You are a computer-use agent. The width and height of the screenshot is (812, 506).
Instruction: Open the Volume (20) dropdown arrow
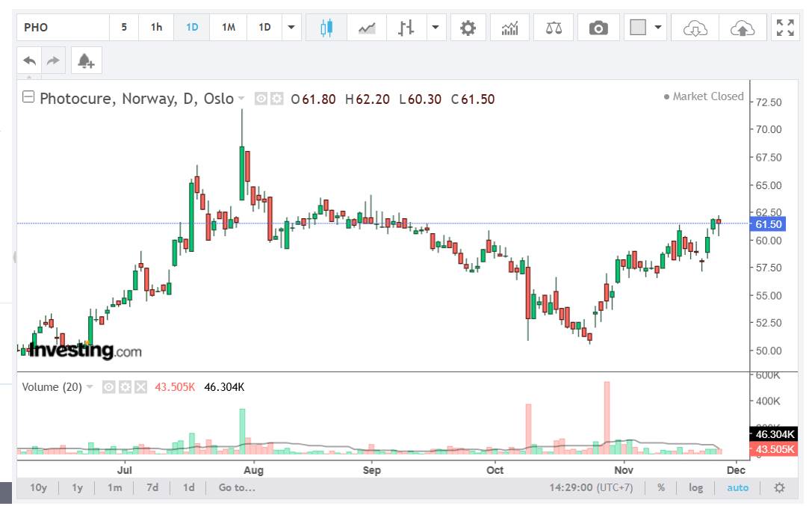tap(90, 387)
